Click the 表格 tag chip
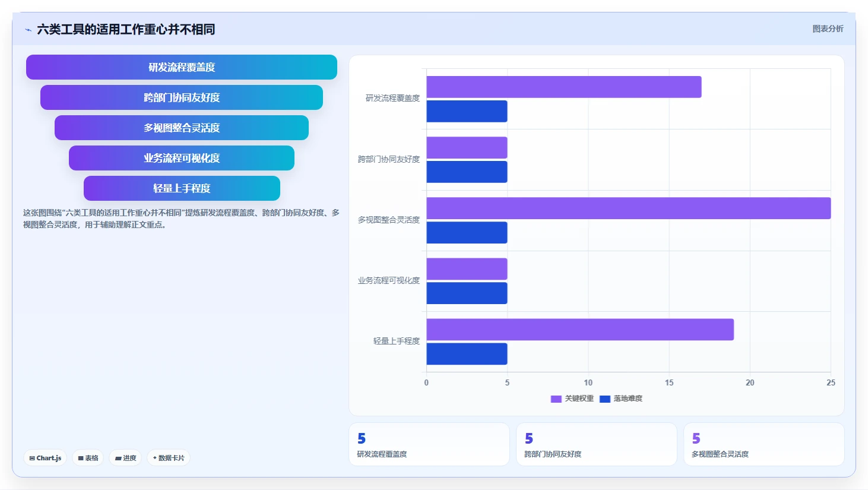This screenshot has height=490, width=868. (x=88, y=458)
